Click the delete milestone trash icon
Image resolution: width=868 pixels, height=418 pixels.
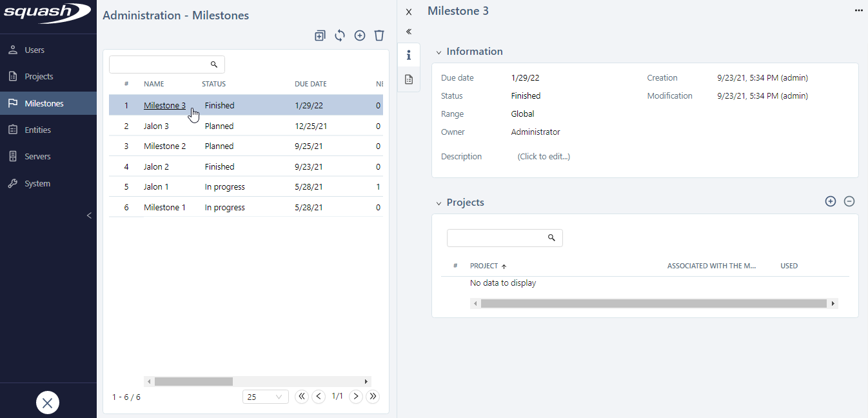point(379,35)
